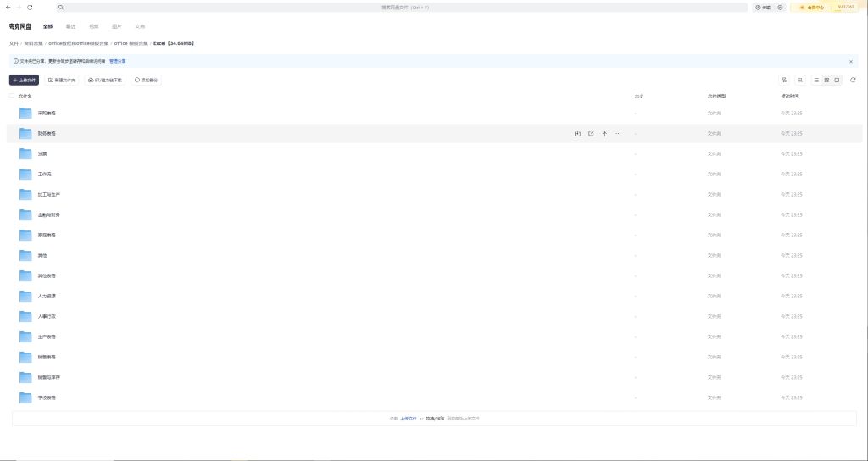Viewport: 868px width, 461px height.
Task: Switch to the 最近 tab
Action: 71,26
